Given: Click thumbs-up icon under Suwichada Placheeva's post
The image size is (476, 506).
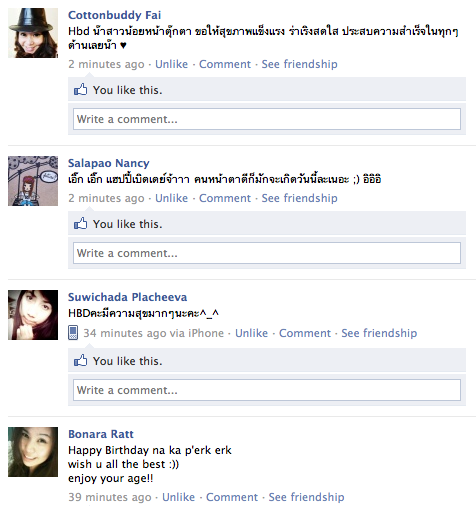Looking at the screenshot, I should click(80, 361).
